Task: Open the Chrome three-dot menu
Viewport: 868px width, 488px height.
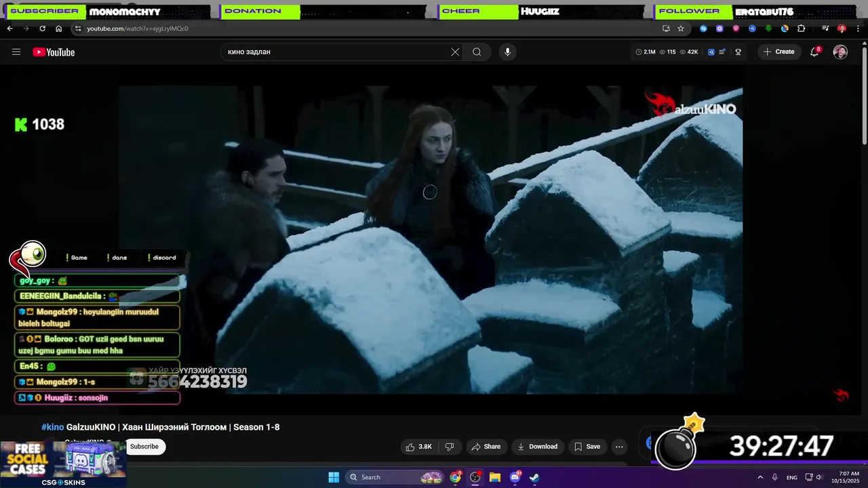Action: (859, 28)
